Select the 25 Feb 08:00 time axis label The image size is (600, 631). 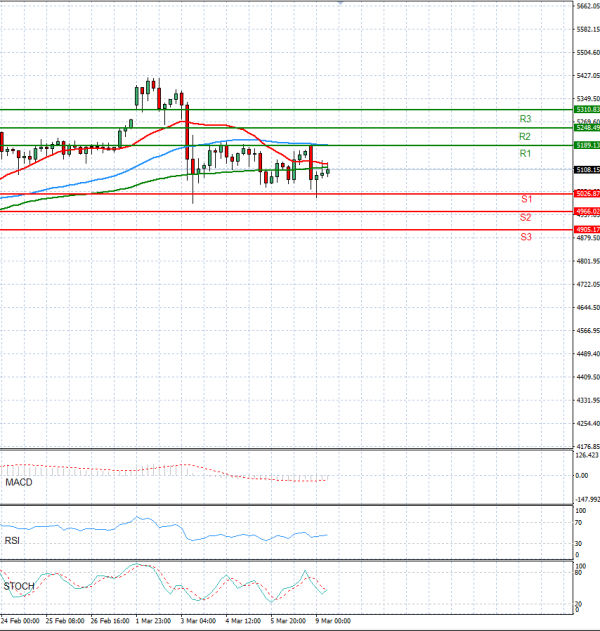[x=63, y=620]
